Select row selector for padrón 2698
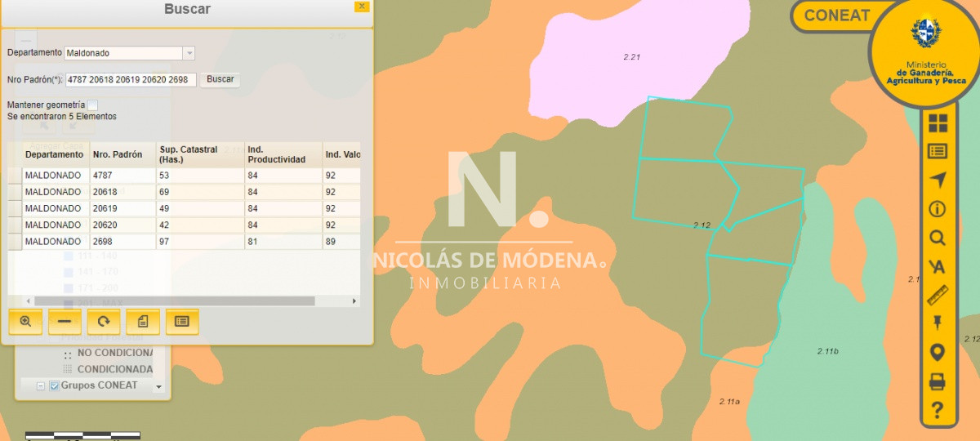This screenshot has width=980, height=441. click(15, 242)
